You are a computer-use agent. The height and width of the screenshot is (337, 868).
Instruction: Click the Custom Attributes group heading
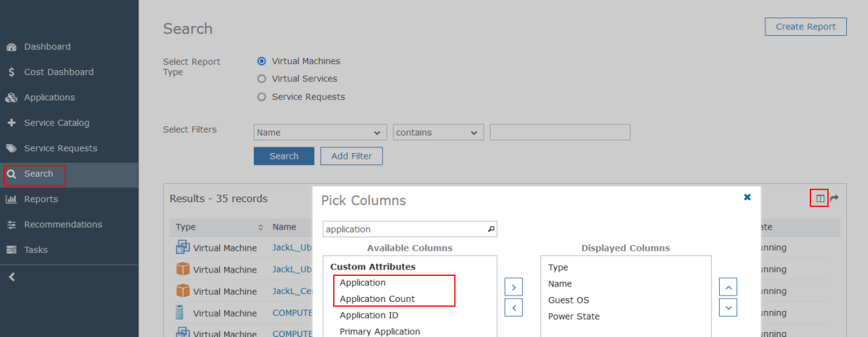point(373,267)
